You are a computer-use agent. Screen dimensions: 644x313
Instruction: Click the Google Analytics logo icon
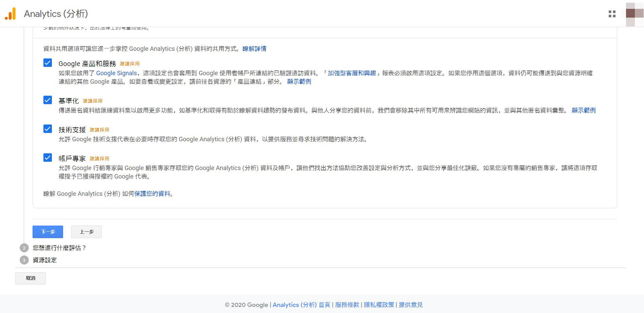(x=10, y=14)
